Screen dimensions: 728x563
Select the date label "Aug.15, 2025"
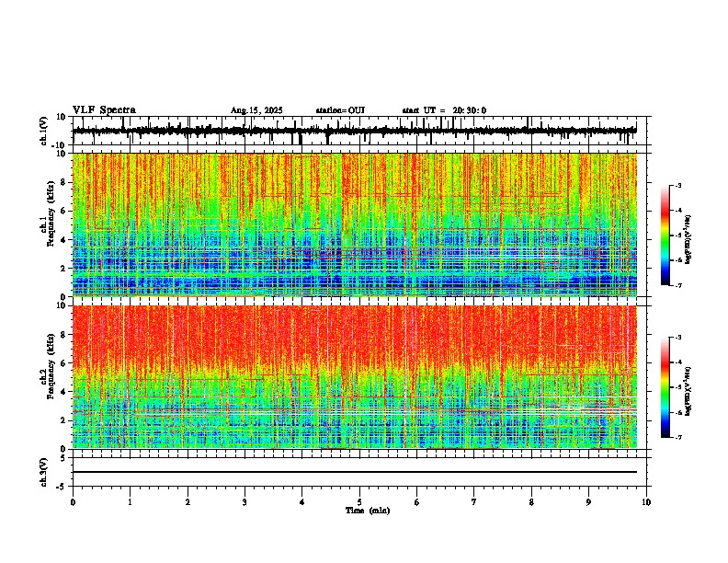256,110
